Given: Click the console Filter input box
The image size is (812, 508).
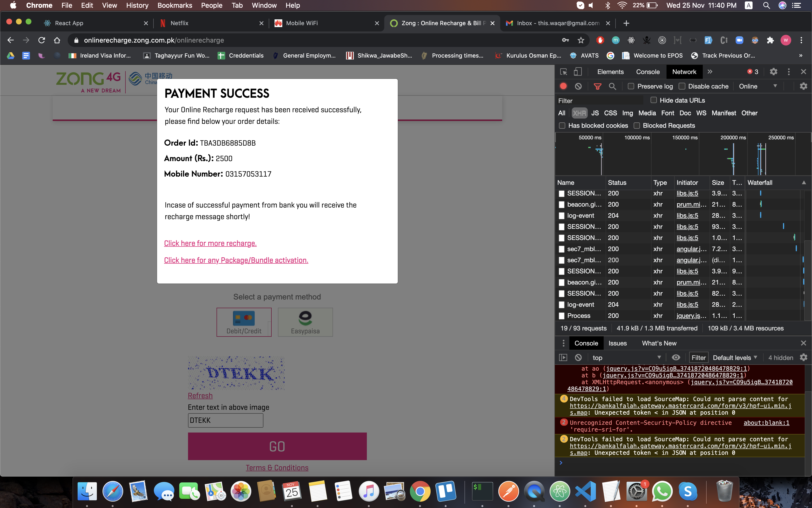Looking at the screenshot, I should (x=699, y=358).
